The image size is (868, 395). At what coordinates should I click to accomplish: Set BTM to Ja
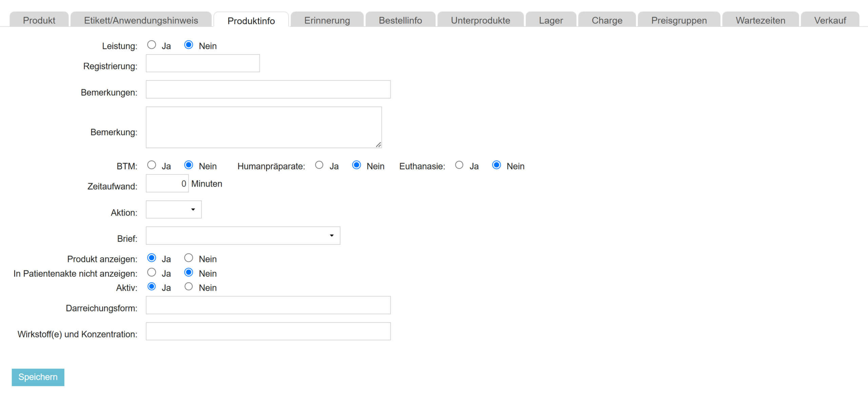tap(152, 165)
